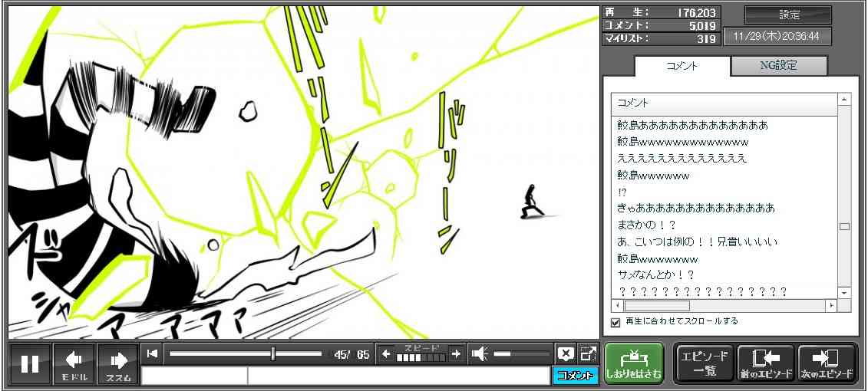Switch to fullscreen view icon

(588, 353)
